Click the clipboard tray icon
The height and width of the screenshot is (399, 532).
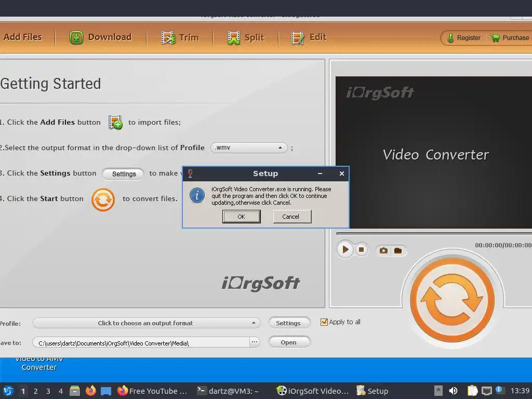pyautogui.click(x=472, y=391)
